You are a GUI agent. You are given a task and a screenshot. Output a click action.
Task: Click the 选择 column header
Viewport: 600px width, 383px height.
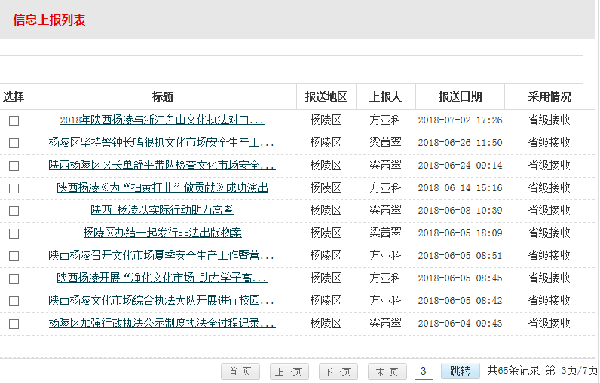14,97
